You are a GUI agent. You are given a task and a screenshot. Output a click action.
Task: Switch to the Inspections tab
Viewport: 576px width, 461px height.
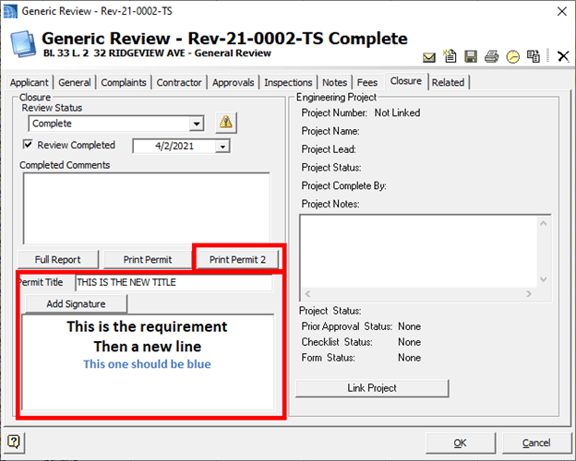pos(288,83)
